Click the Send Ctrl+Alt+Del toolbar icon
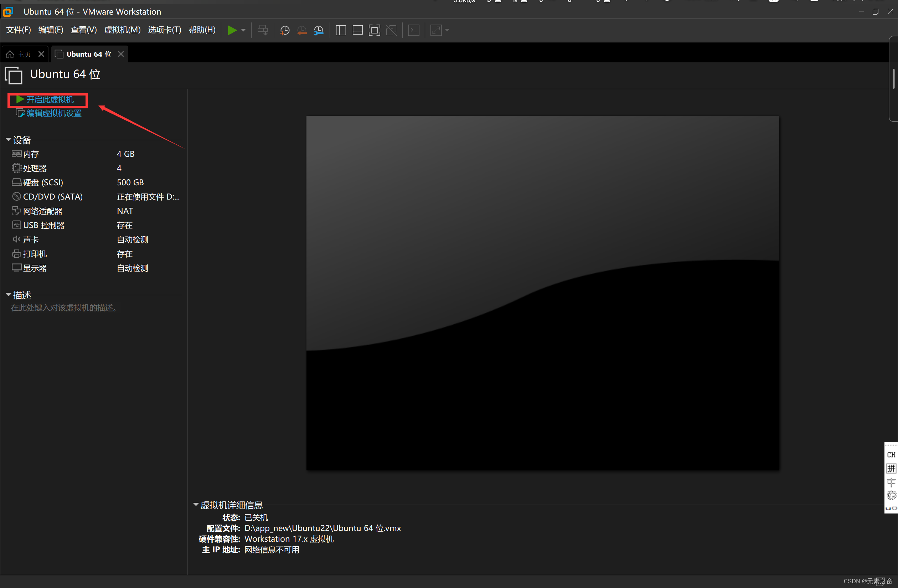898x588 pixels. tap(263, 30)
